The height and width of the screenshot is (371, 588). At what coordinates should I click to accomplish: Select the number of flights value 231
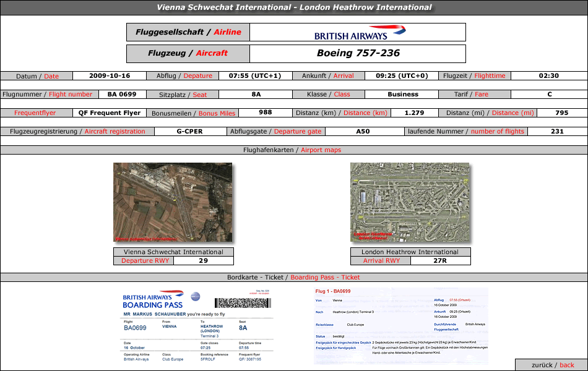pos(557,132)
